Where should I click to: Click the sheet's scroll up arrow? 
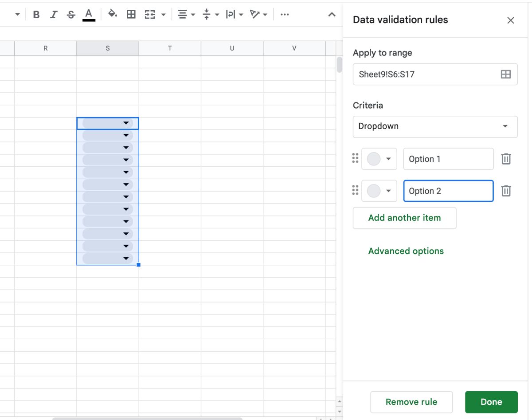coord(340,401)
